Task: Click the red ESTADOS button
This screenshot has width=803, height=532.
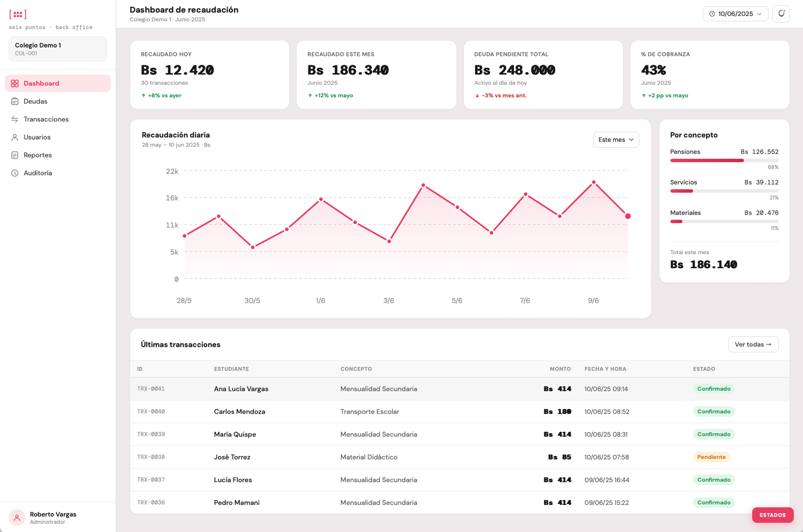Action: click(x=772, y=515)
